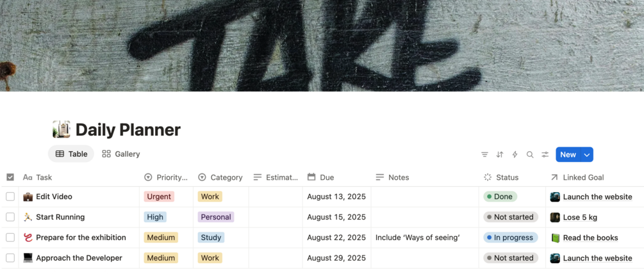Click the Daily Planner page icon
644x274 pixels.
(62, 129)
